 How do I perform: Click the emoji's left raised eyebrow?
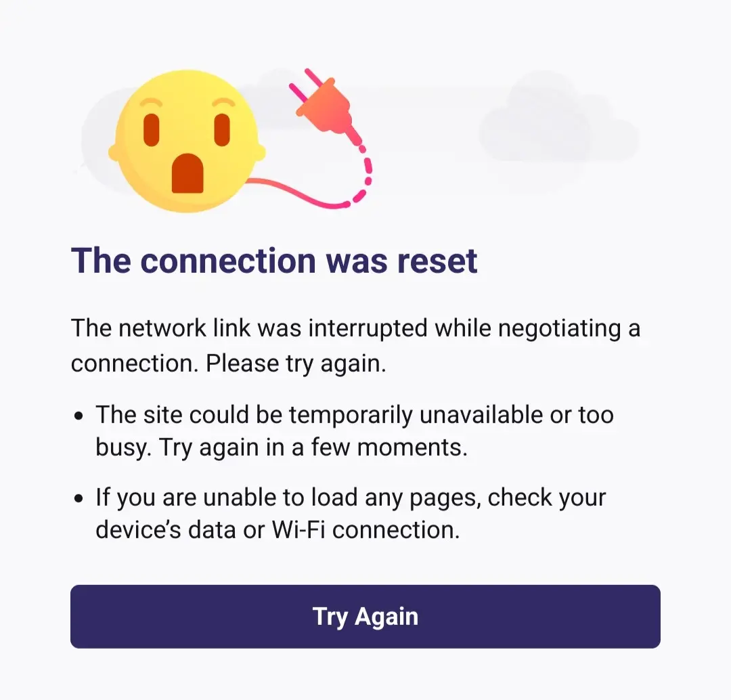tap(151, 103)
